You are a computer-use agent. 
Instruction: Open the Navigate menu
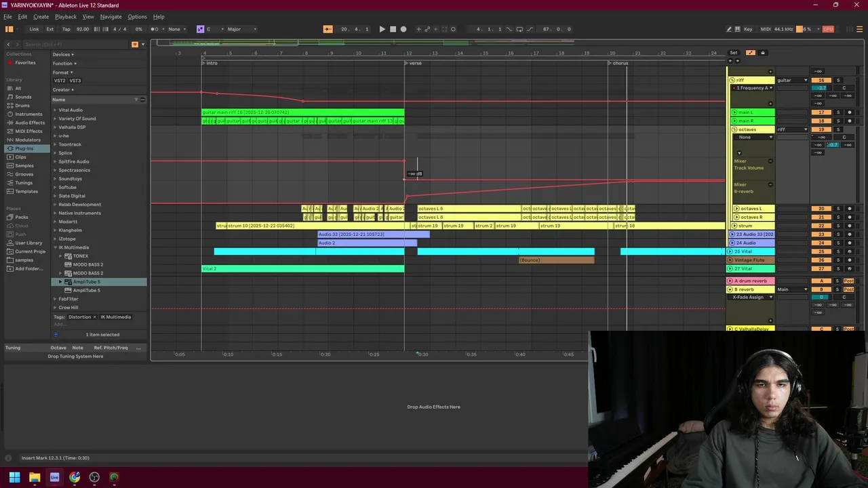(x=111, y=16)
